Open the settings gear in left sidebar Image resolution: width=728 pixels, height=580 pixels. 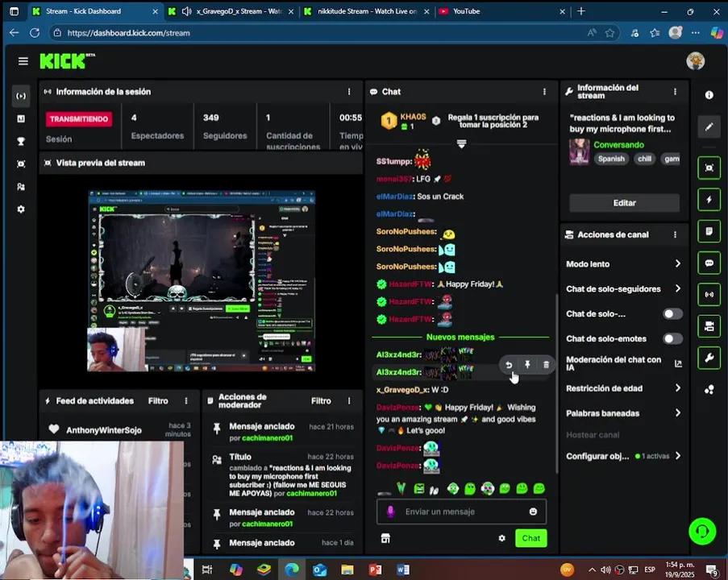(x=21, y=209)
